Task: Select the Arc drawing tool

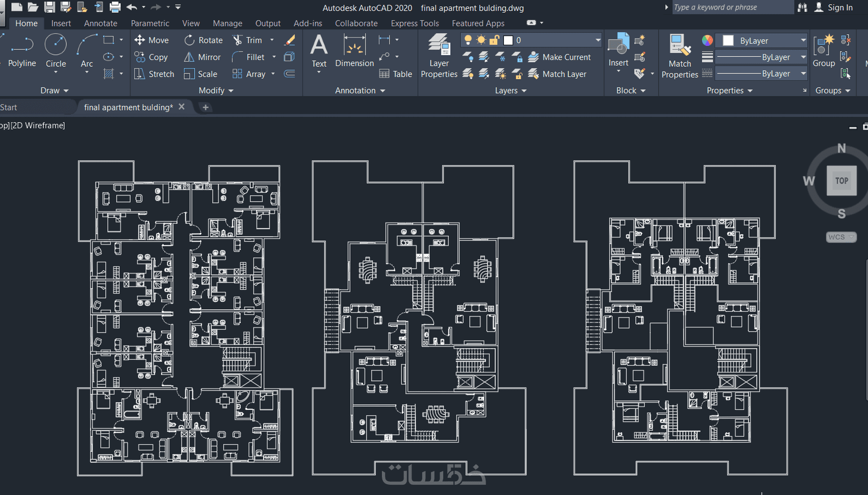Action: (x=87, y=52)
